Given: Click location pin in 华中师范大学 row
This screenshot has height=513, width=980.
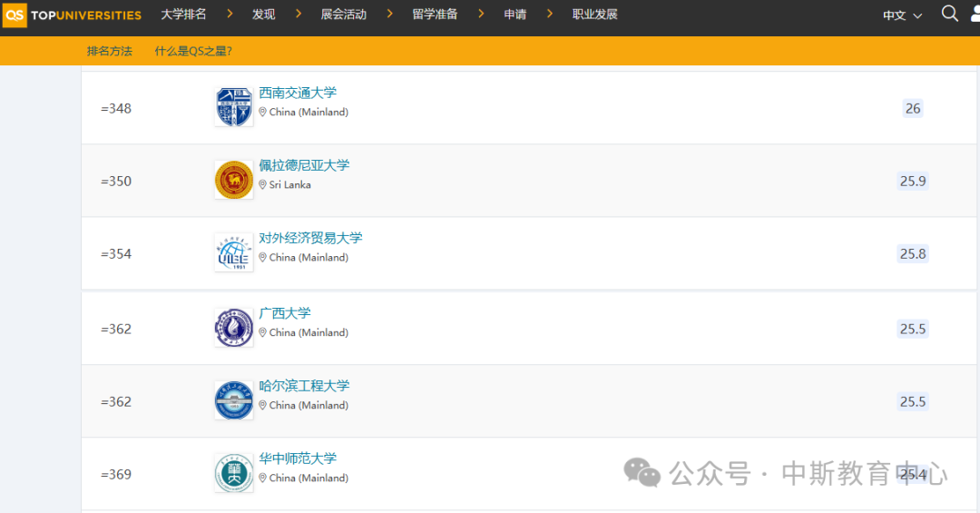Looking at the screenshot, I should 262,478.
